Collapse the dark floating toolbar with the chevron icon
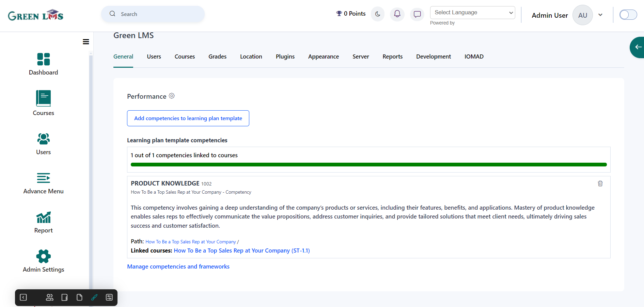The width and height of the screenshot is (644, 307). click(x=23, y=297)
